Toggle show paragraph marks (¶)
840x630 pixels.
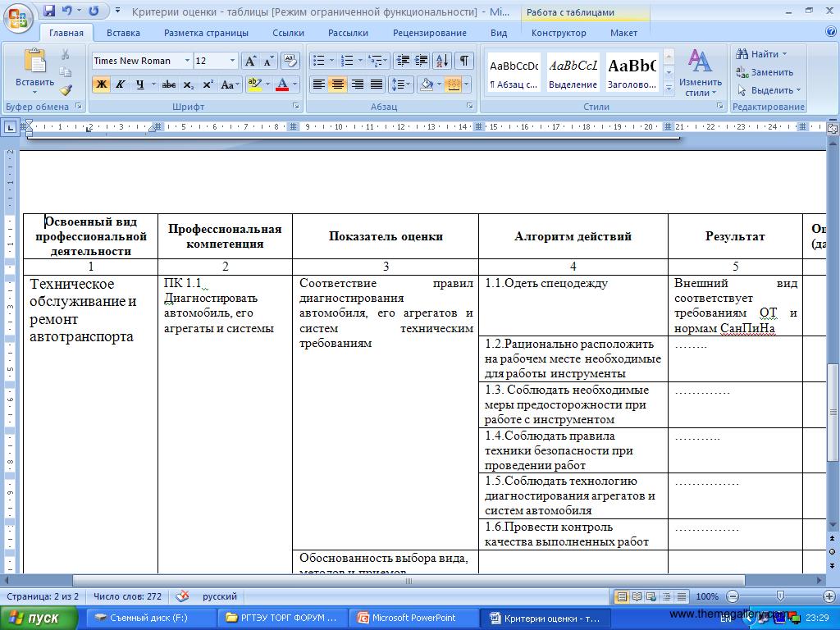coord(464,61)
